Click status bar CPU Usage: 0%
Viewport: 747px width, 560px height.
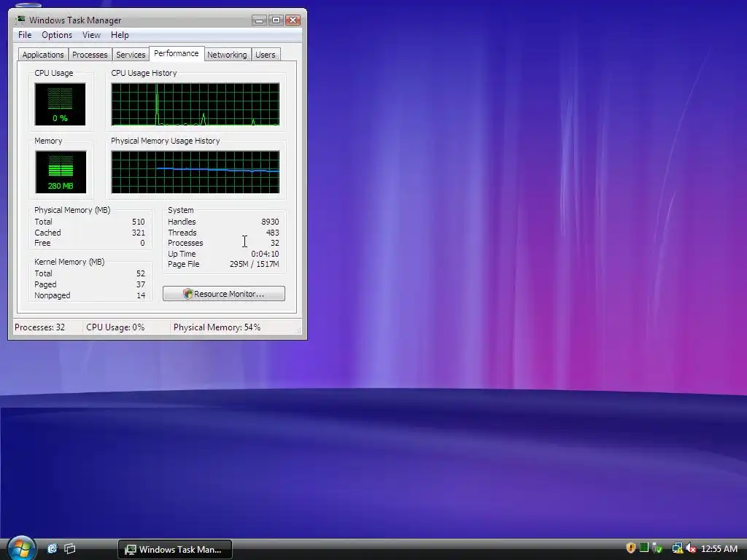[115, 327]
